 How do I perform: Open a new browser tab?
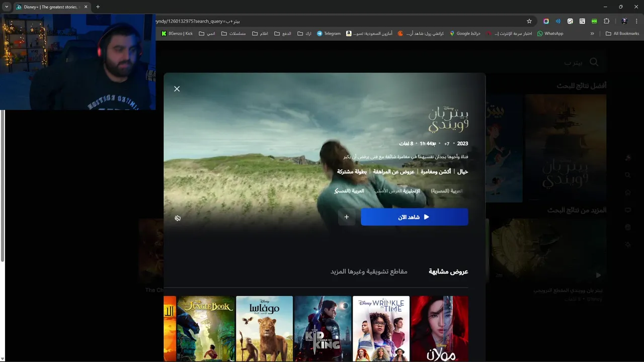98,7
